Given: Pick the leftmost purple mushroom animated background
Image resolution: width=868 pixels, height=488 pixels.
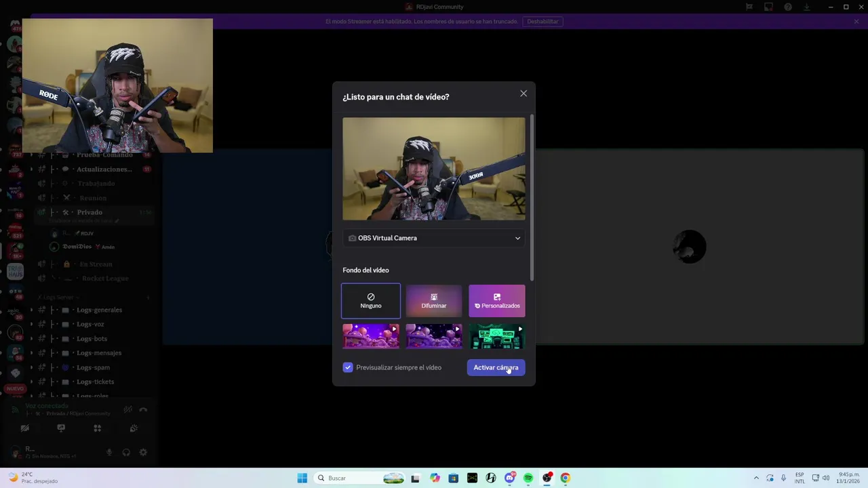Looking at the screenshot, I should (x=371, y=336).
